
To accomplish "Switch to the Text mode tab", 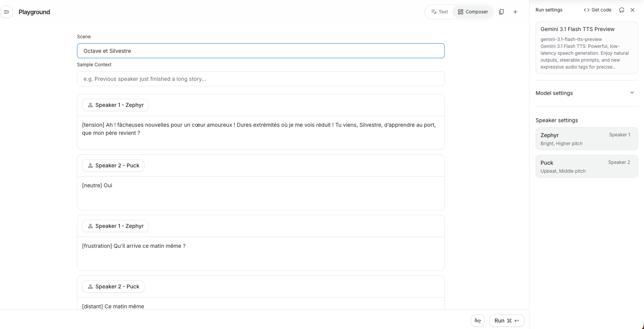I will click(x=439, y=12).
